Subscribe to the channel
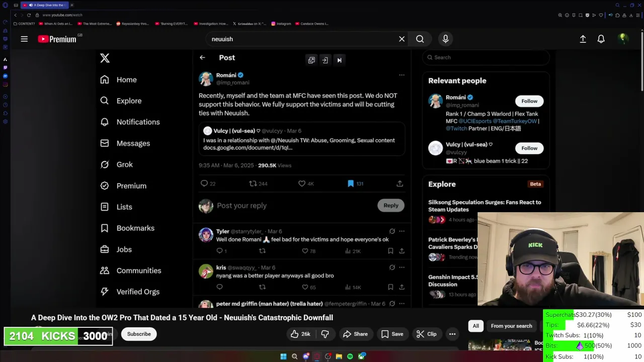 coord(139,334)
